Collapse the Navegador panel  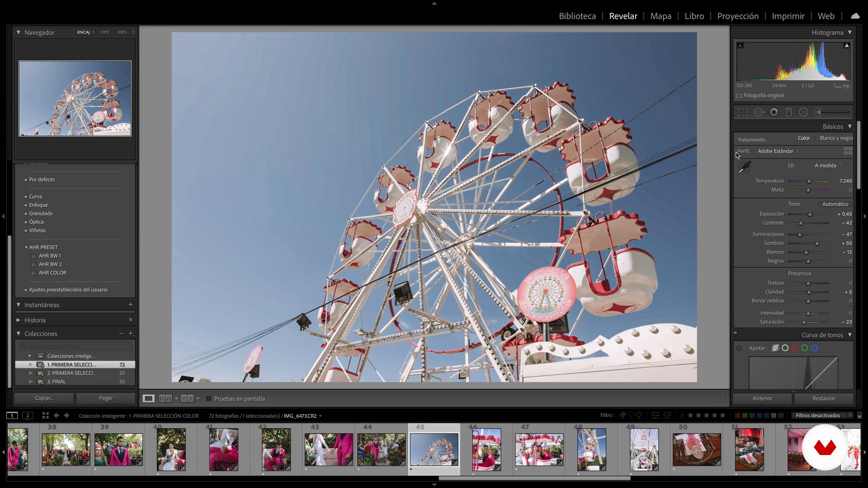18,32
